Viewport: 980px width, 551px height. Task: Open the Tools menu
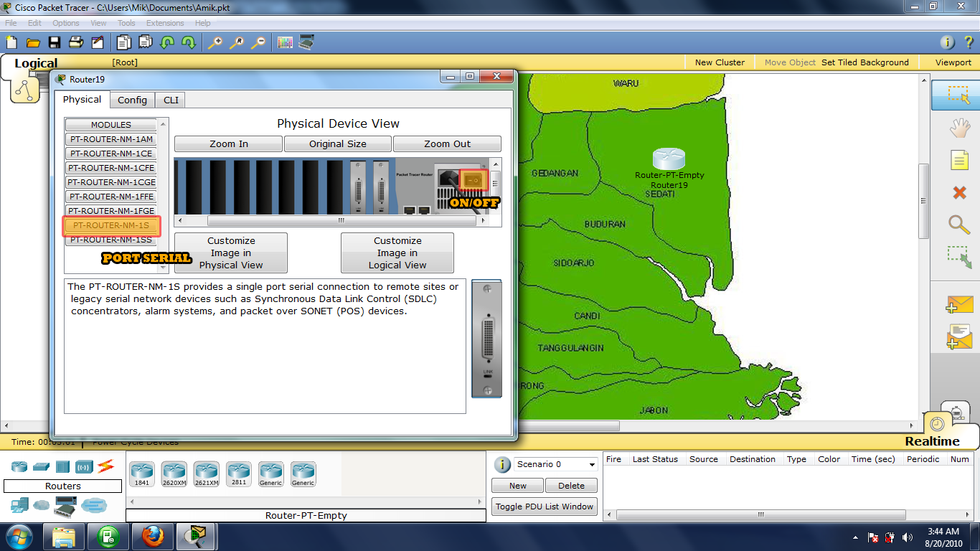pyautogui.click(x=126, y=23)
